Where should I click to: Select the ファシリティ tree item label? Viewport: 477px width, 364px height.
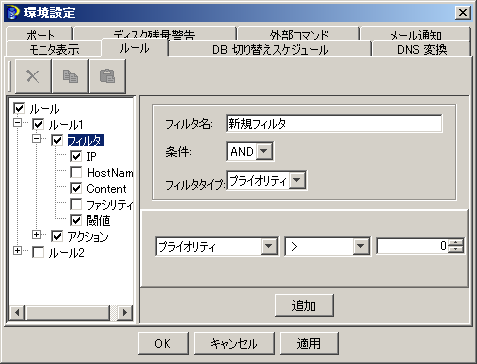pos(110,205)
